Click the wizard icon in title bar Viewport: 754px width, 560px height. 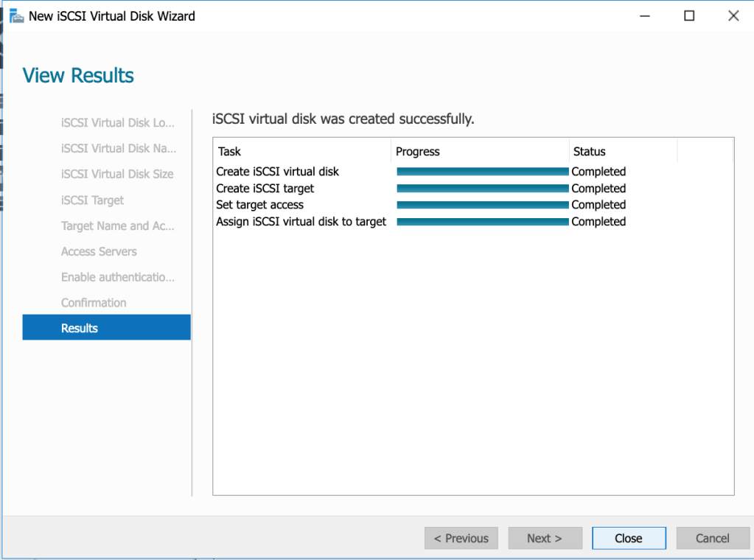(15, 15)
